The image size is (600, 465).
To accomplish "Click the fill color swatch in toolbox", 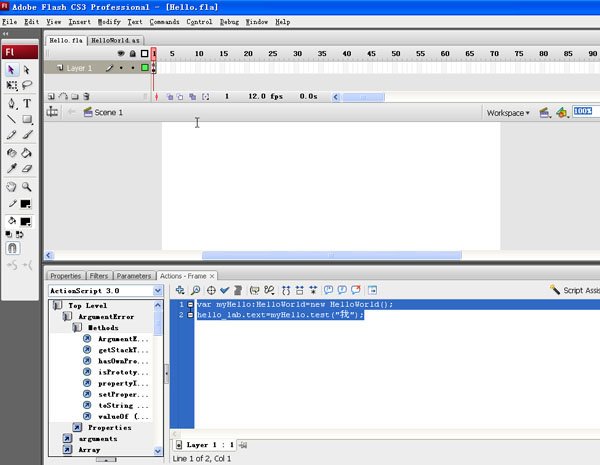I will click(x=25, y=221).
